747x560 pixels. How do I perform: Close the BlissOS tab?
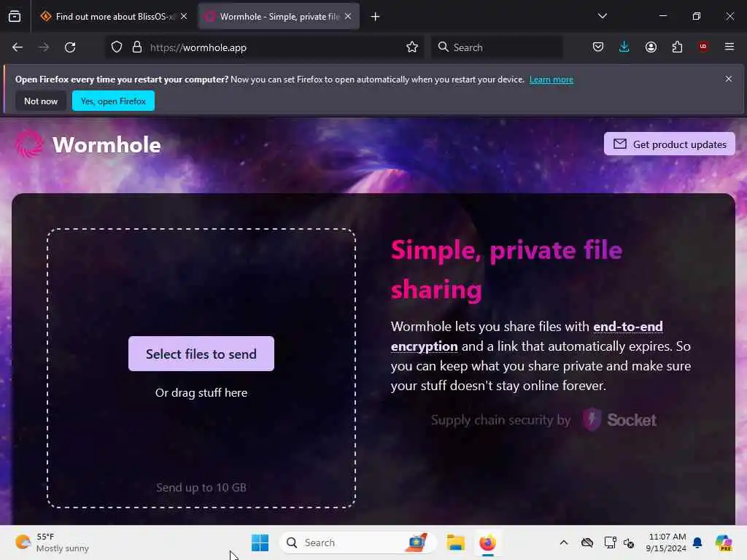click(184, 17)
